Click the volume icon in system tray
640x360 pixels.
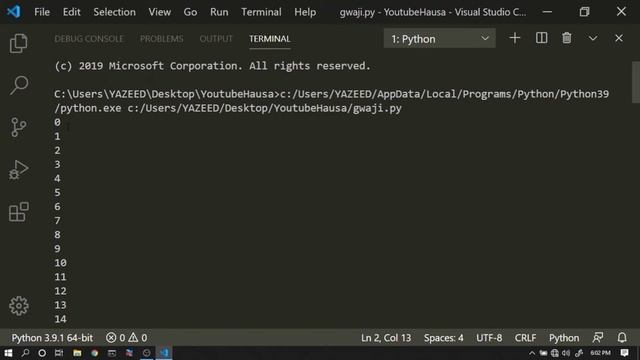point(566,353)
